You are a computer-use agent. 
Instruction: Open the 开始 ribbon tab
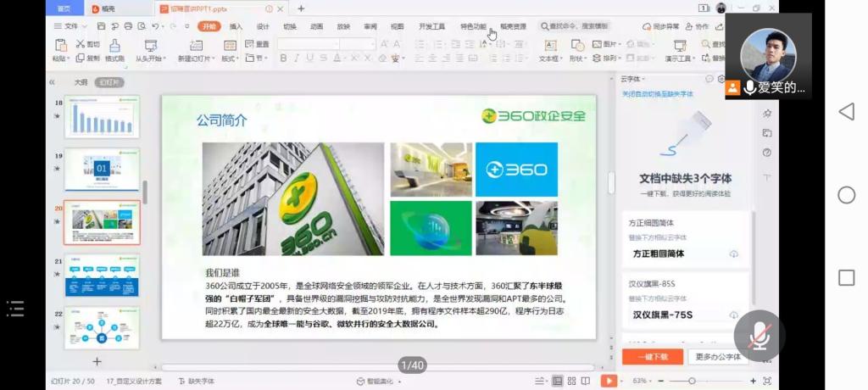click(x=209, y=26)
